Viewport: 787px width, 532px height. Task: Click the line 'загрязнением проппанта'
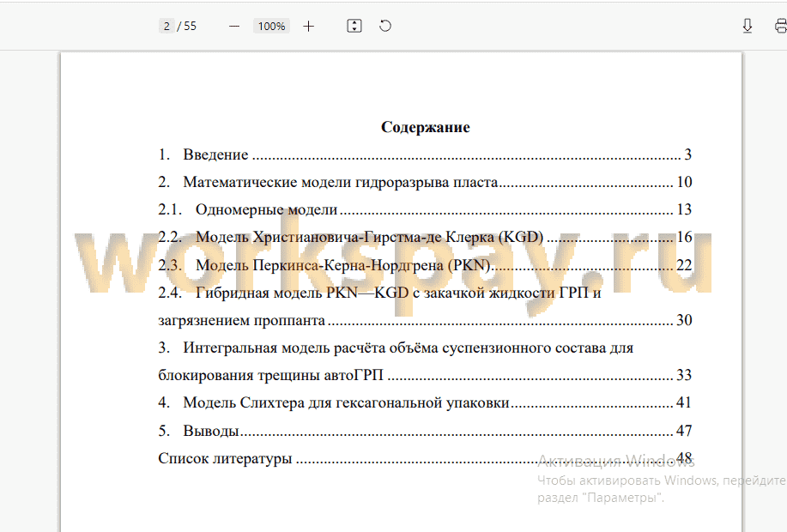(x=241, y=320)
